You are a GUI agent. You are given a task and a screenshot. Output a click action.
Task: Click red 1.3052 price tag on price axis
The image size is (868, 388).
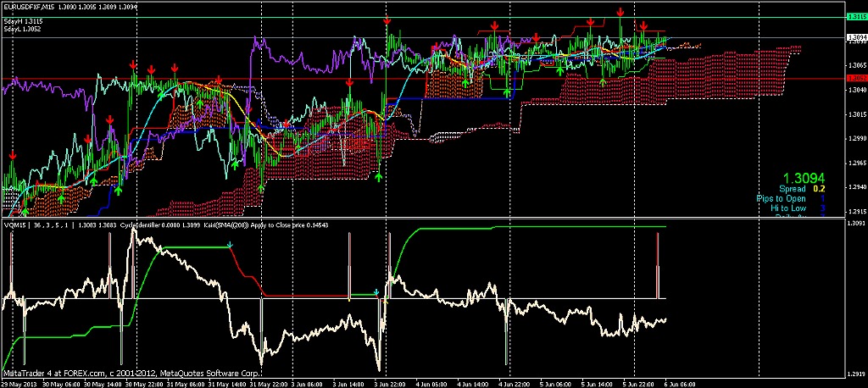coord(856,79)
